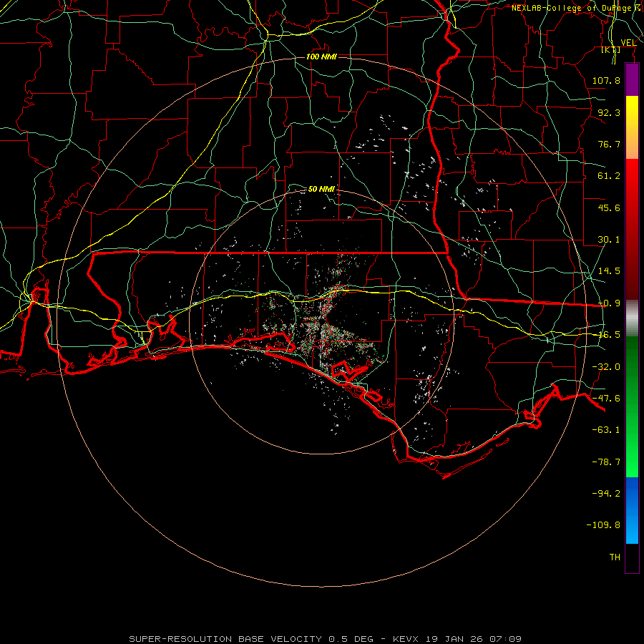Click the 76.7 velocity scale value
This screenshot has width=644, height=644.
point(609,144)
